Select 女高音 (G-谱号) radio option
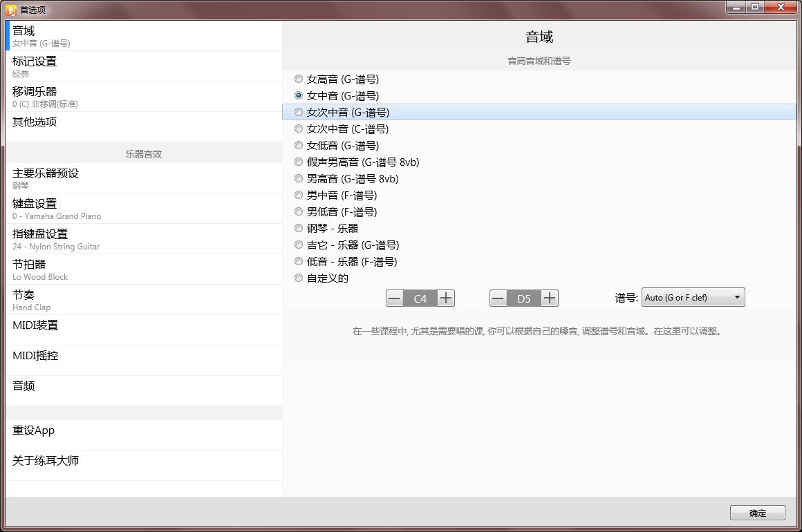This screenshot has width=802, height=532. [299, 79]
